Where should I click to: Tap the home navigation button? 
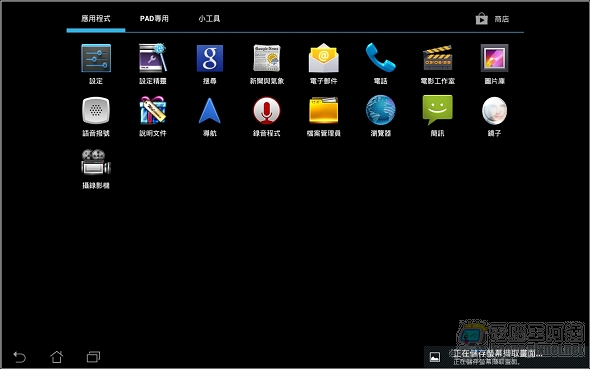[57, 357]
